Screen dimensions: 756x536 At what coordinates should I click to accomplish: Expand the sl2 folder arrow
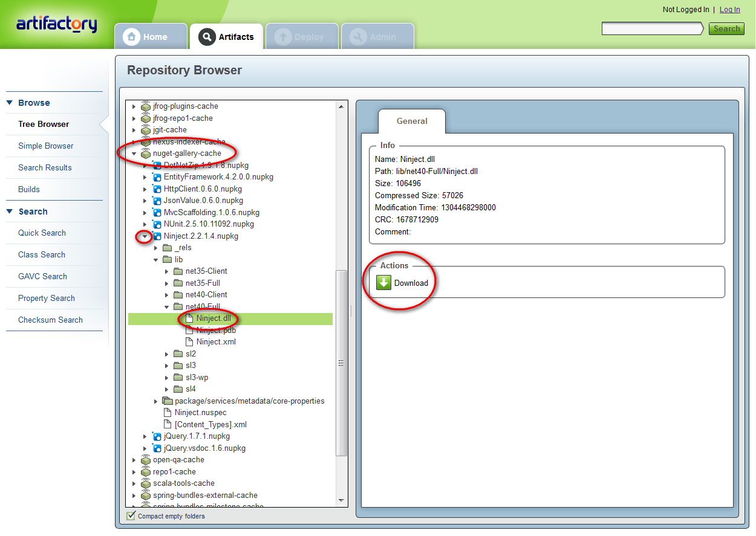click(167, 354)
